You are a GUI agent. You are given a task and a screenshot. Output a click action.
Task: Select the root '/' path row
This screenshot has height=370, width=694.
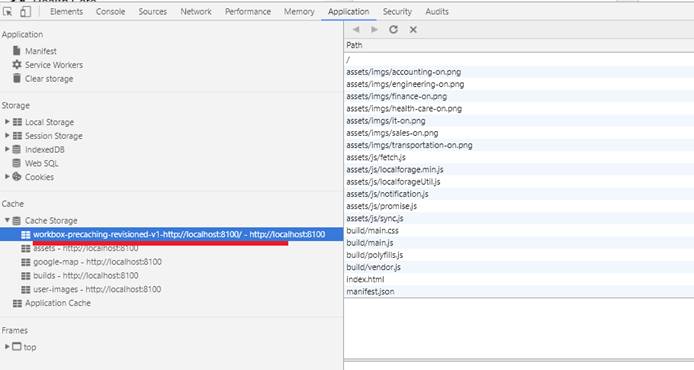coord(519,59)
